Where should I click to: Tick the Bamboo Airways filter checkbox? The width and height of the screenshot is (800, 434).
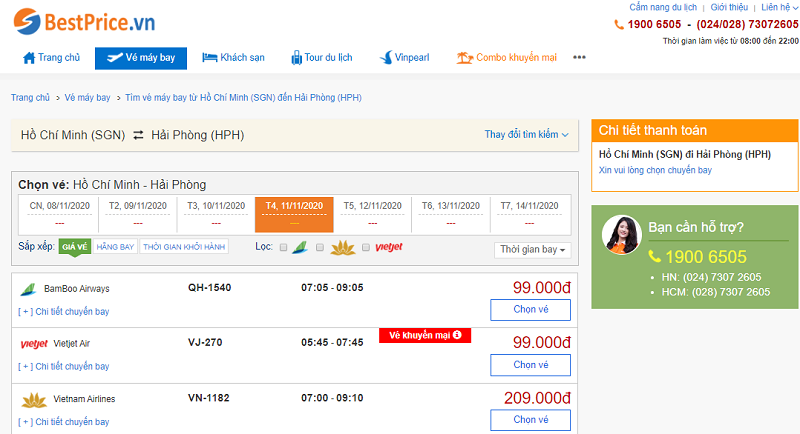[x=283, y=247]
